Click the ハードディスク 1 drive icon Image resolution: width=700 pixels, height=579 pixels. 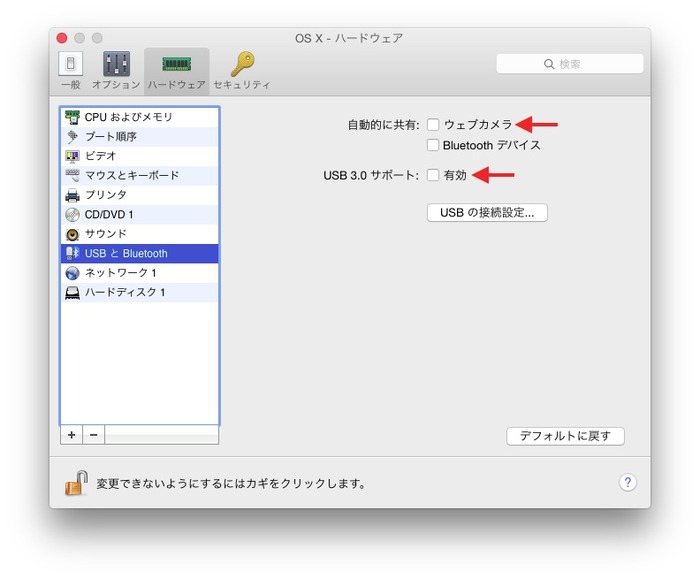click(x=72, y=292)
